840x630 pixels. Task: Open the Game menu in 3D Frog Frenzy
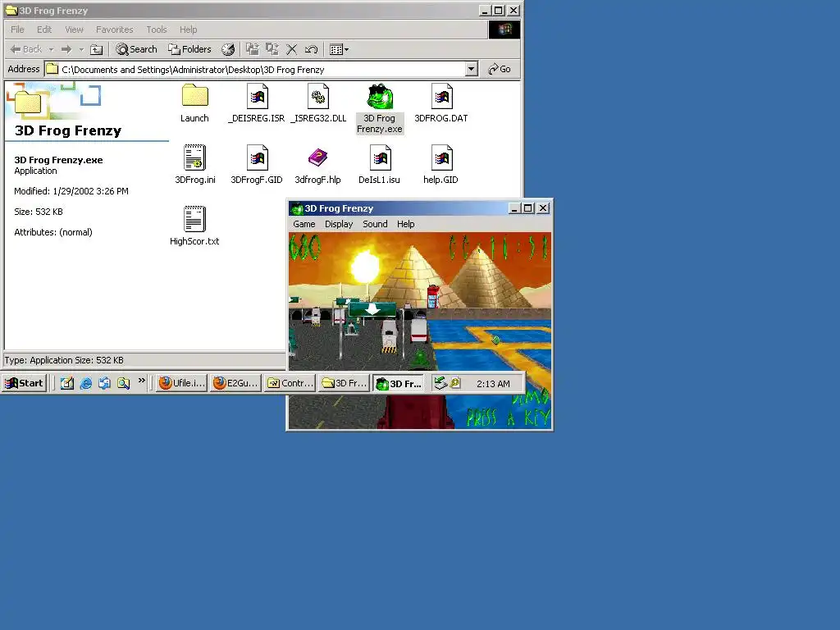click(304, 224)
